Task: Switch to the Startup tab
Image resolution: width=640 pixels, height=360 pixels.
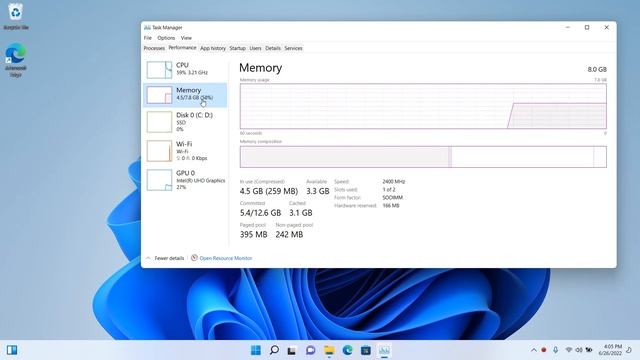Action: (238, 48)
